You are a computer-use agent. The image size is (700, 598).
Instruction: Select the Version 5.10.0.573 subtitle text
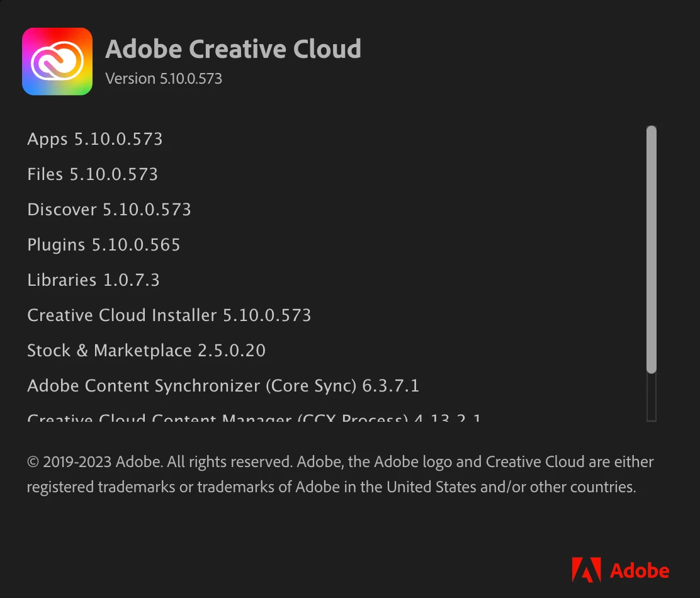(x=164, y=79)
